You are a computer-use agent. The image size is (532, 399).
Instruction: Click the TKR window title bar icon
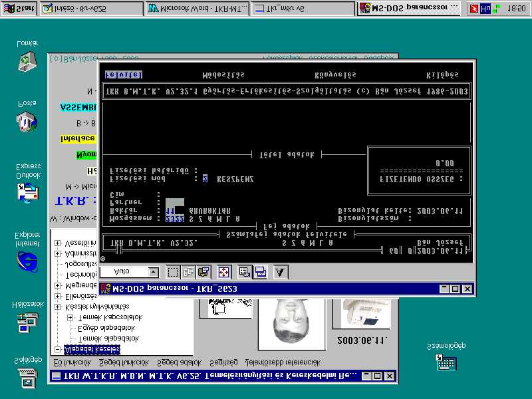tap(57, 376)
